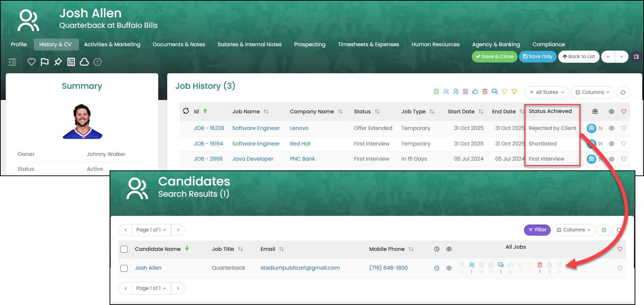Click the hexagon alert icon in candidate toolbar
Viewport: 644px width, 305px height.
pos(97,62)
